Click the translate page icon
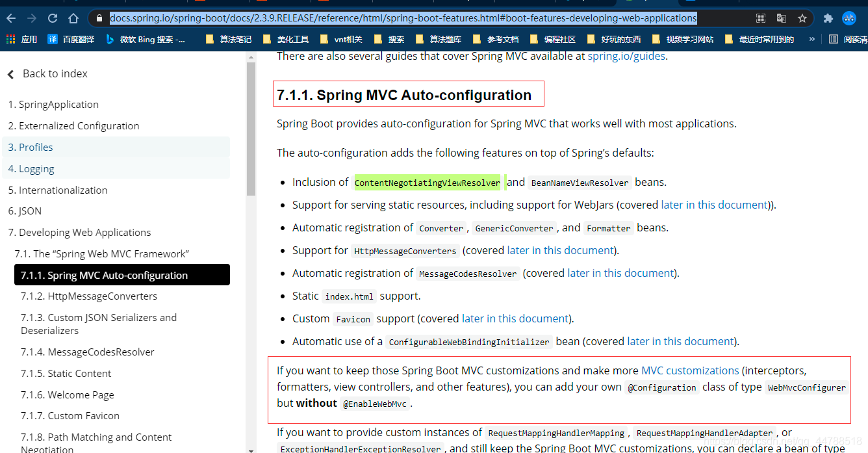The height and width of the screenshot is (453, 868). pos(782,18)
